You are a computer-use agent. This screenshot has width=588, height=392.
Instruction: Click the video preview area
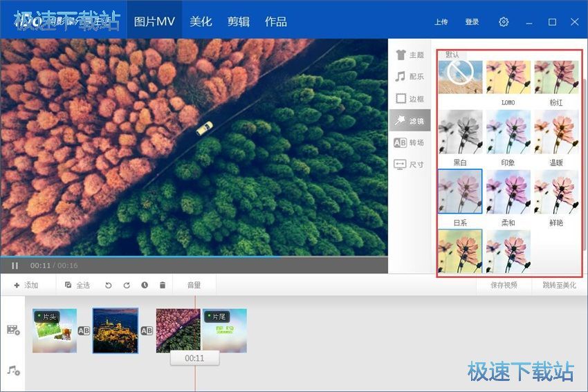[x=194, y=147]
